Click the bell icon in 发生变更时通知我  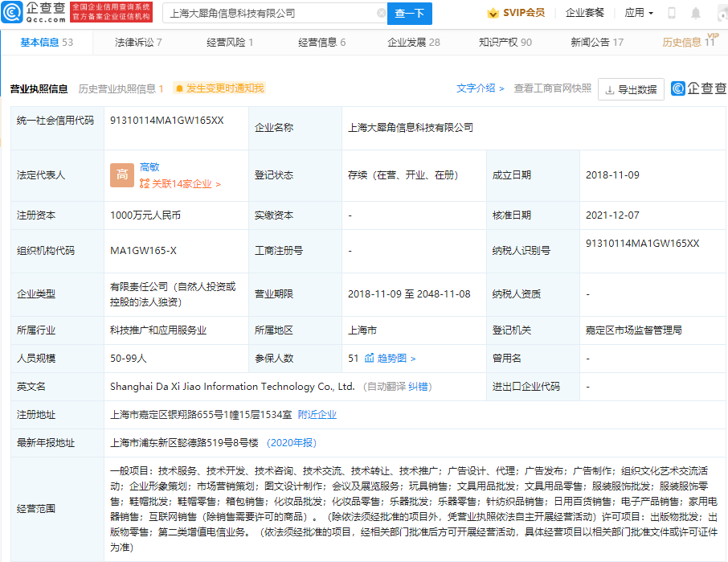(179, 88)
